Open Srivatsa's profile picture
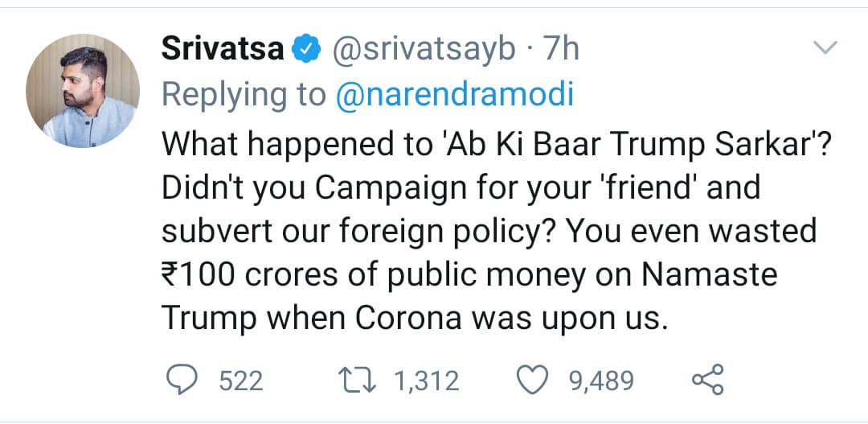 click(83, 91)
